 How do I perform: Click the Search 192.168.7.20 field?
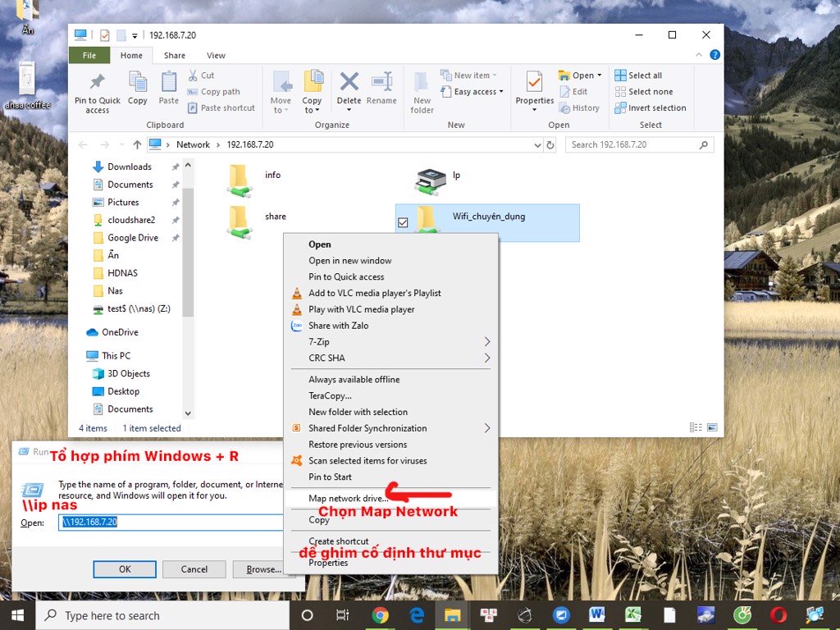tap(639, 144)
